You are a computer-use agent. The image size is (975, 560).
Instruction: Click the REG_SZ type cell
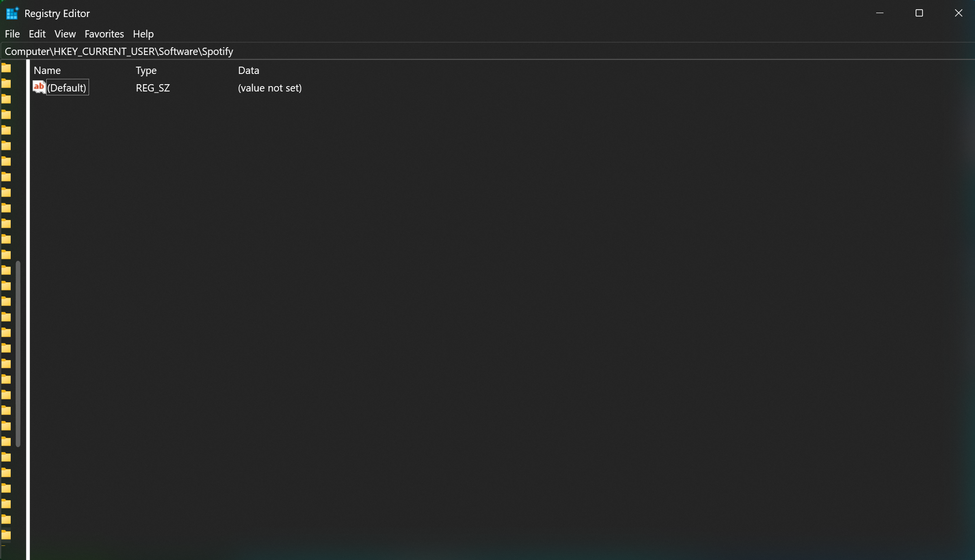pos(153,88)
